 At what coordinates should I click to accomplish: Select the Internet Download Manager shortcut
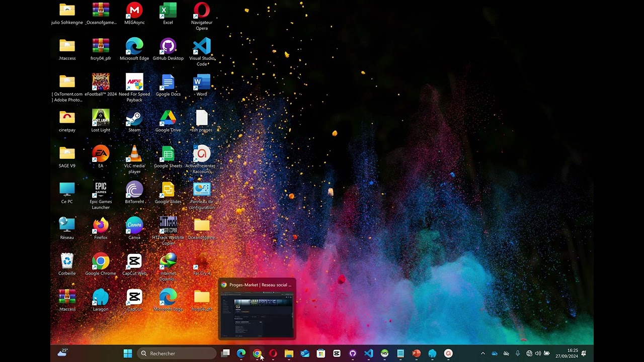point(168,267)
